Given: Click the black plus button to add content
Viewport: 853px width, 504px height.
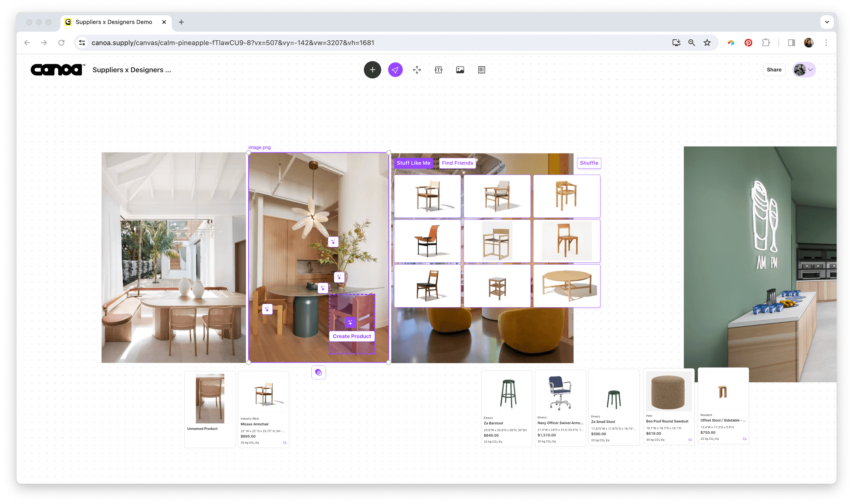Looking at the screenshot, I should pyautogui.click(x=372, y=70).
